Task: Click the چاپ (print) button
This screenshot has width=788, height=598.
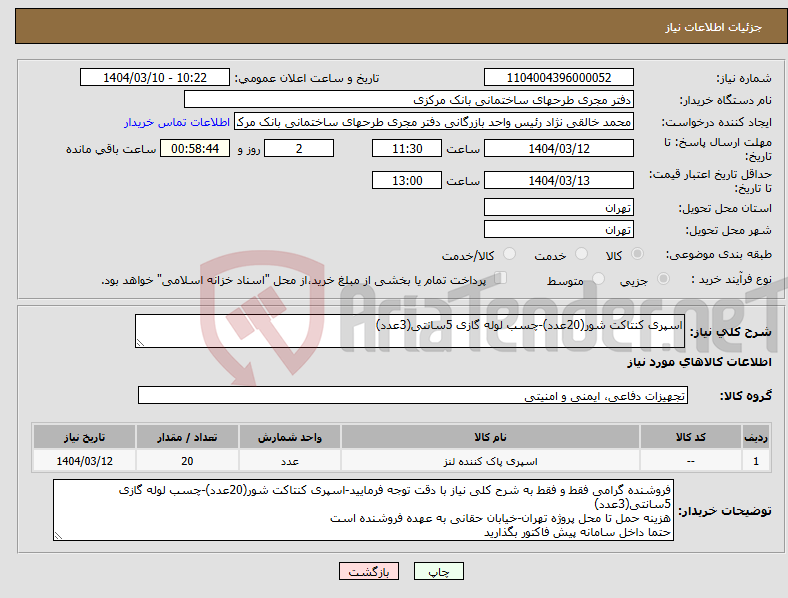Action: point(438,571)
